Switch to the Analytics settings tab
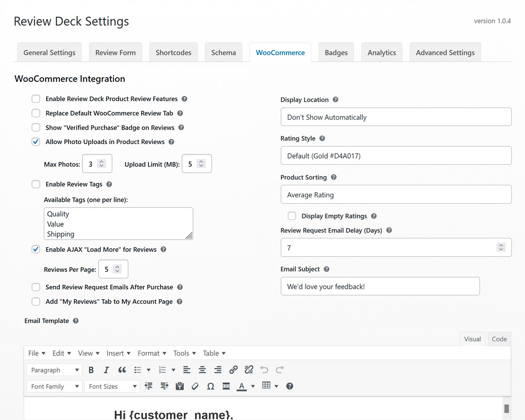The image size is (525, 420). [382, 52]
